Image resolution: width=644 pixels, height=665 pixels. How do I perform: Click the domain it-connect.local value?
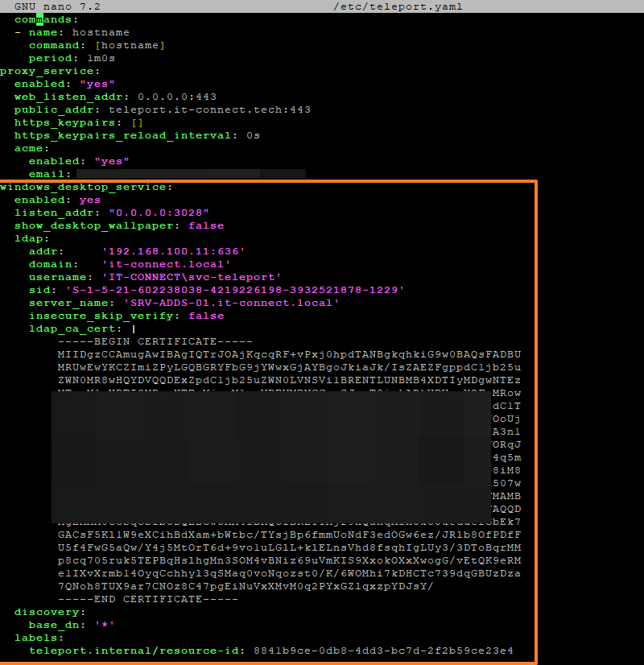pos(164,263)
